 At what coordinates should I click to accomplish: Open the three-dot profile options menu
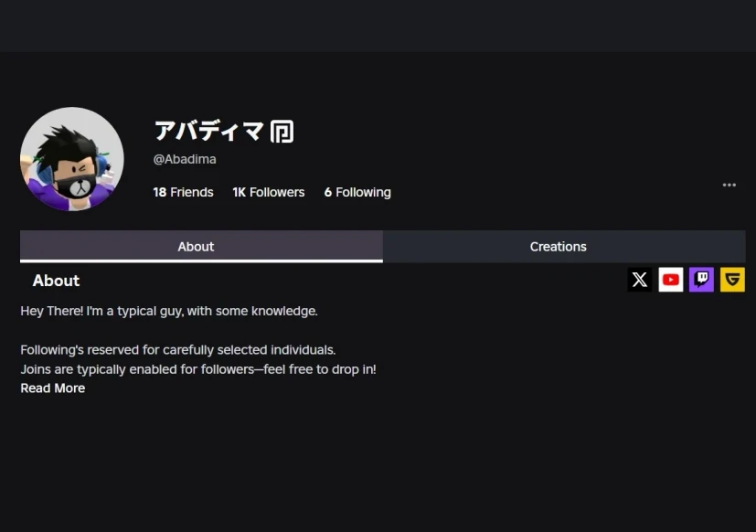coord(729,185)
